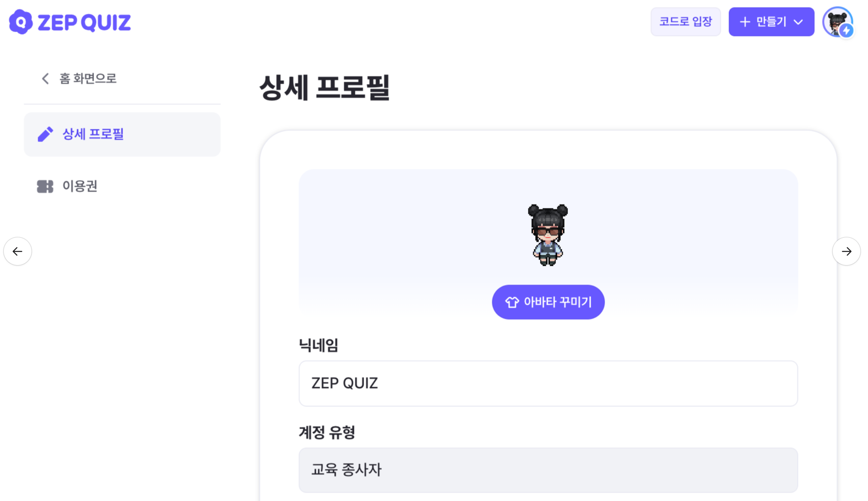Click the t-shirt icon in 아바타 꾸미기

point(512,302)
